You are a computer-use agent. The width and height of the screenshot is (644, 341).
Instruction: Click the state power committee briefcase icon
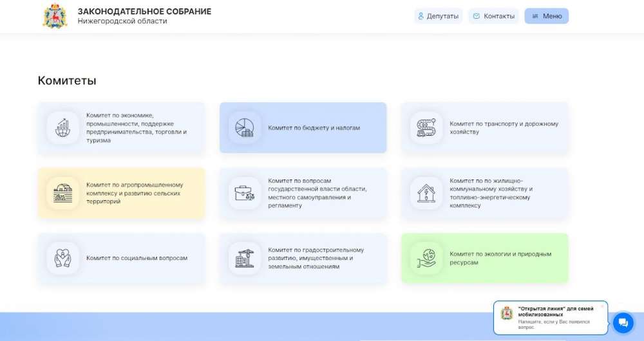(x=244, y=193)
